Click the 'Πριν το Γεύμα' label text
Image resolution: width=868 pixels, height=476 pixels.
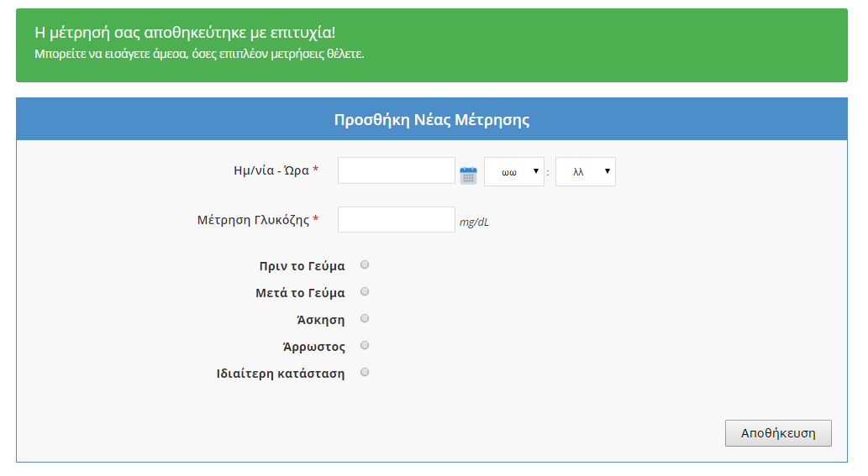[x=302, y=266]
